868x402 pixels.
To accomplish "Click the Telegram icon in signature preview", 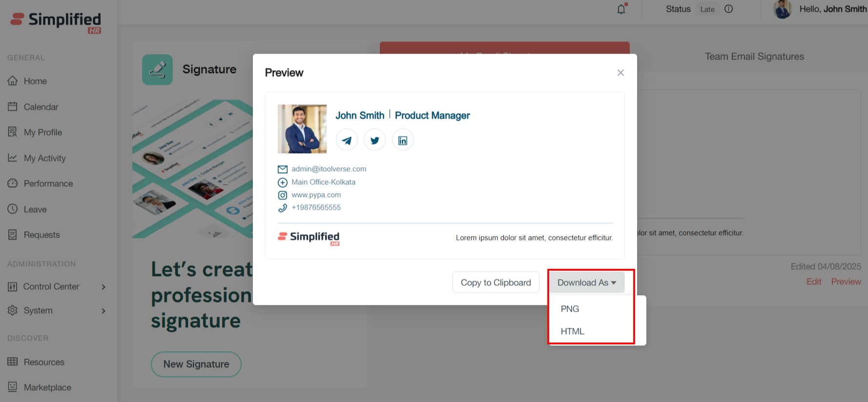I will 347,141.
